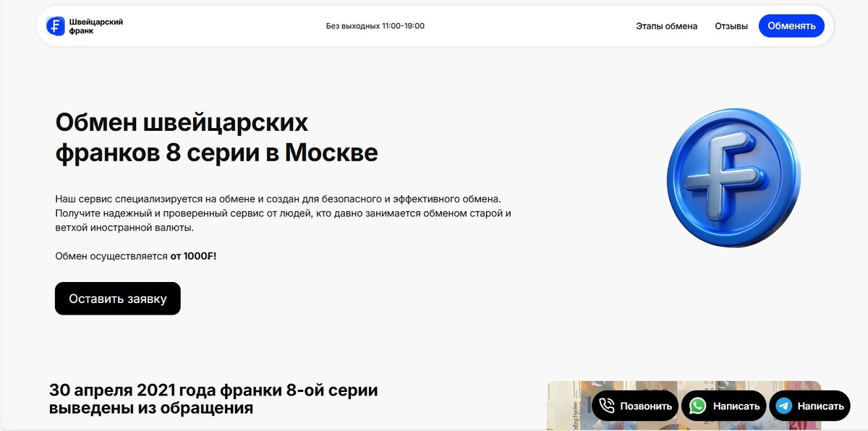Click the Швейцарский франк brand name text

95,26
